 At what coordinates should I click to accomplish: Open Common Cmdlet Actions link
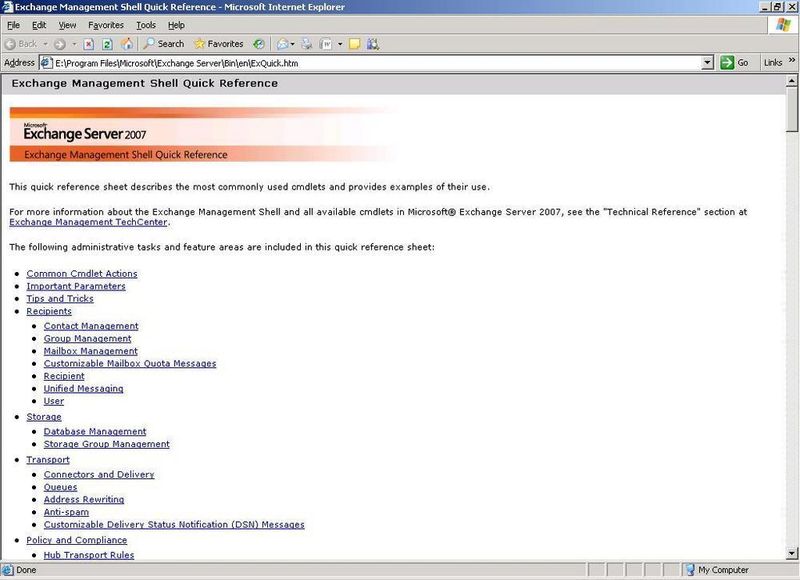(82, 273)
